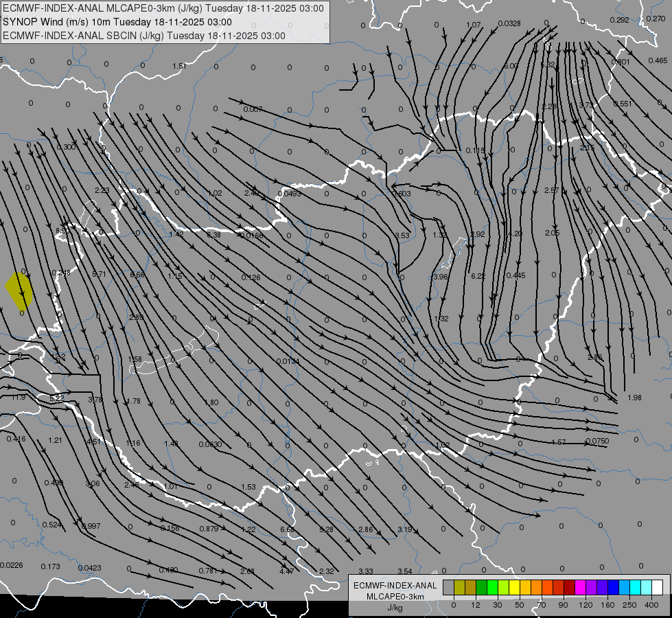Click the grid value 0.248
This screenshot has width=672, height=618.
(61, 273)
